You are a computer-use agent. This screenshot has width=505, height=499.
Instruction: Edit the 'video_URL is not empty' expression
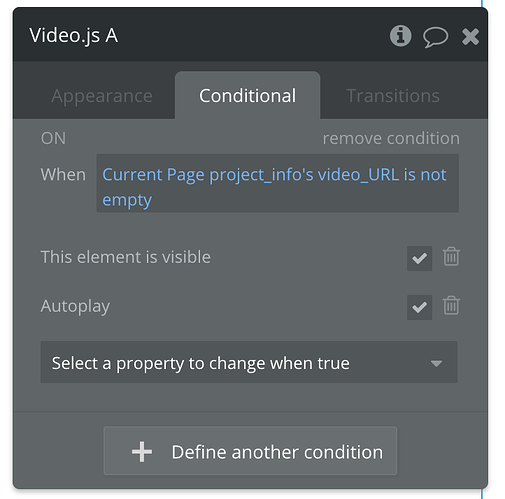coord(277,183)
